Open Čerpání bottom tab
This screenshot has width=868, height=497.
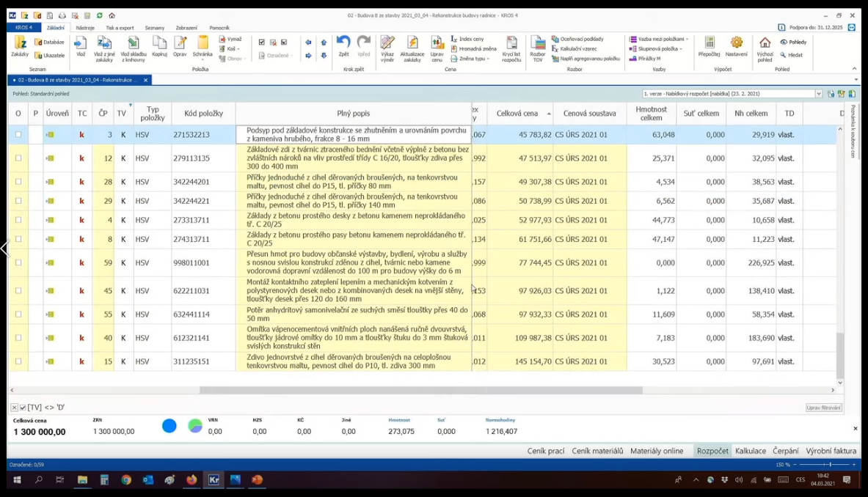coord(786,451)
